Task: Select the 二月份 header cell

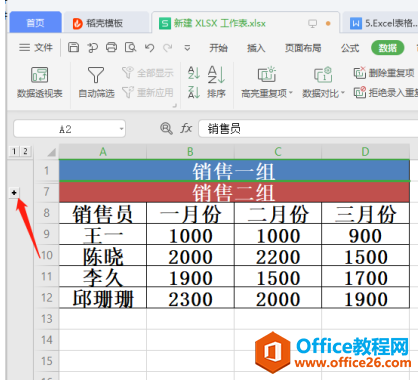Action: tap(278, 213)
